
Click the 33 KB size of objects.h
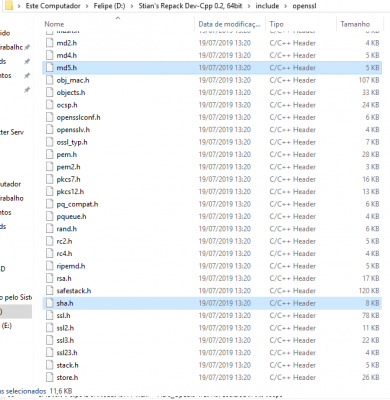pyautogui.click(x=371, y=93)
